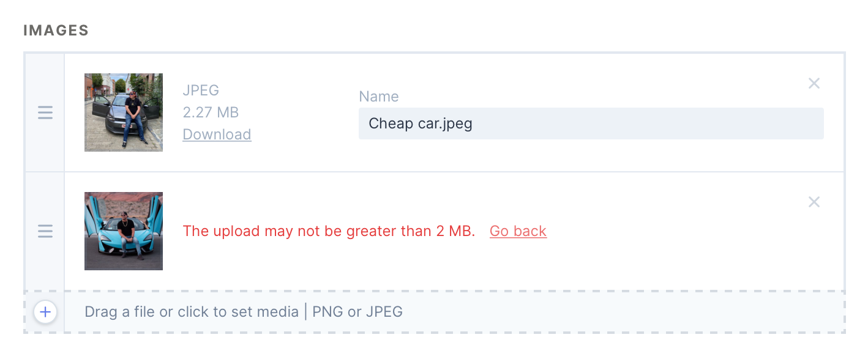The height and width of the screenshot is (362, 868).
Task: Grab the reorder handle for Cheap car.jpeg
Action: pyautogui.click(x=45, y=113)
